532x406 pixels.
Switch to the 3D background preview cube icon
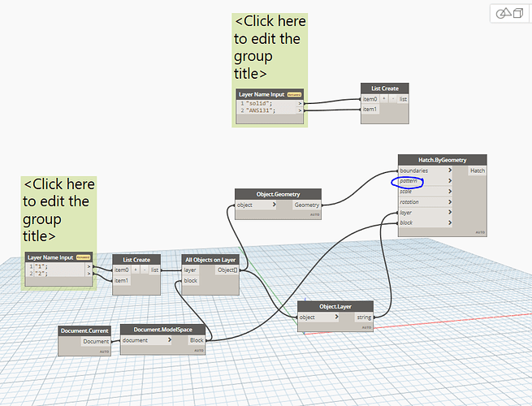coord(518,14)
